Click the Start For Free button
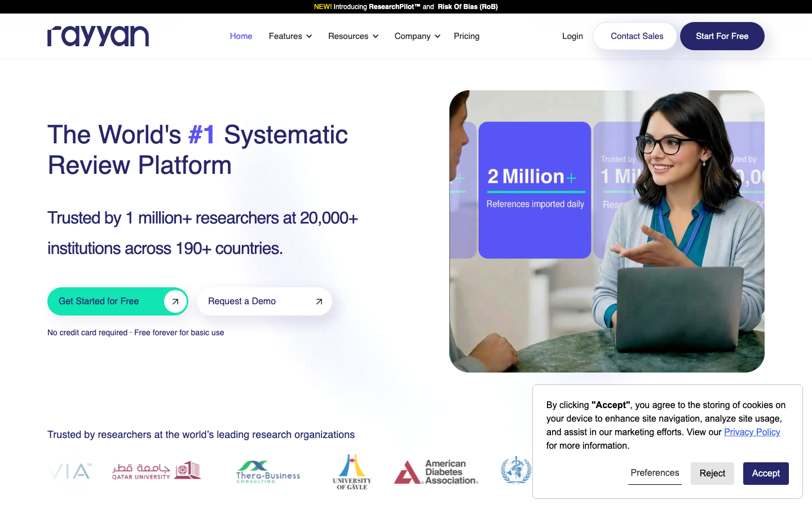This screenshot has width=812, height=508. [722, 36]
